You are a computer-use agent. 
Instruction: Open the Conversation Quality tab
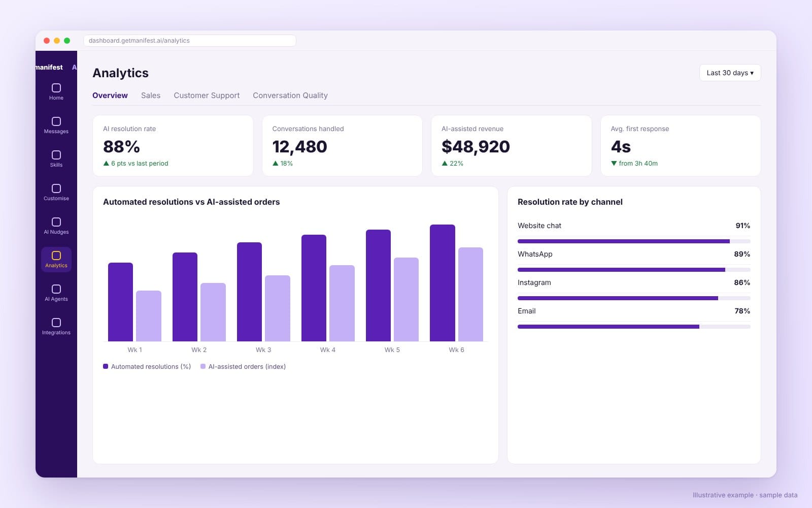(290, 96)
